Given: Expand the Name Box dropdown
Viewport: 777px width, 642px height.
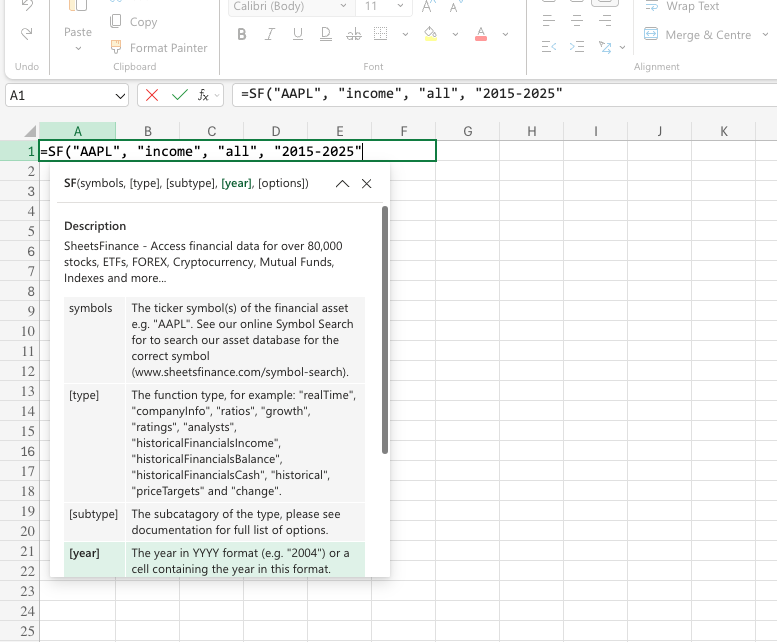Looking at the screenshot, I should [x=120, y=96].
